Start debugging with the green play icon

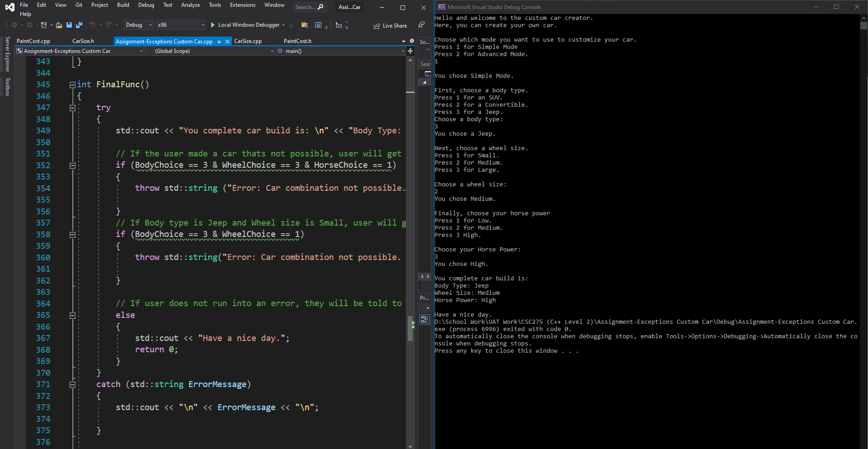(x=213, y=25)
